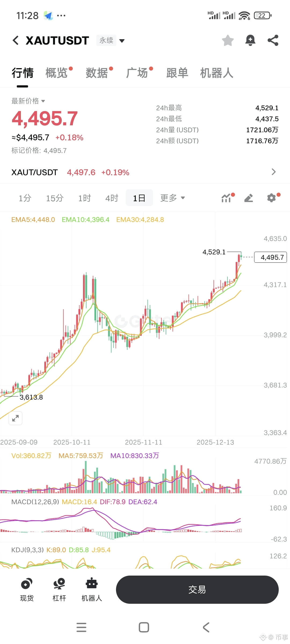Tap the +0.18% change percentage
This screenshot has height=644, width=290.
coord(69,137)
